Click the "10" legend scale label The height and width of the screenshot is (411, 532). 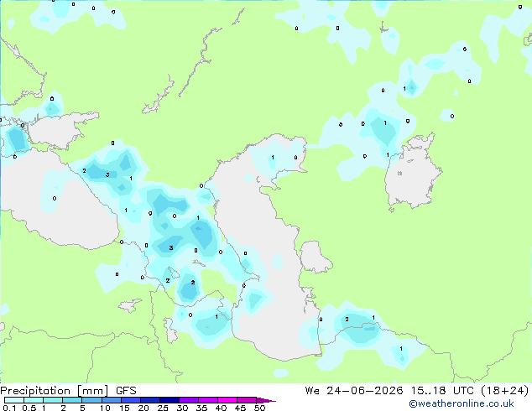pyautogui.click(x=105, y=408)
